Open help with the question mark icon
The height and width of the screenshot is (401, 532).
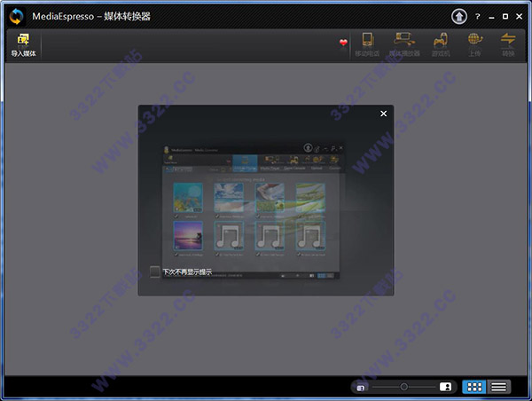477,17
